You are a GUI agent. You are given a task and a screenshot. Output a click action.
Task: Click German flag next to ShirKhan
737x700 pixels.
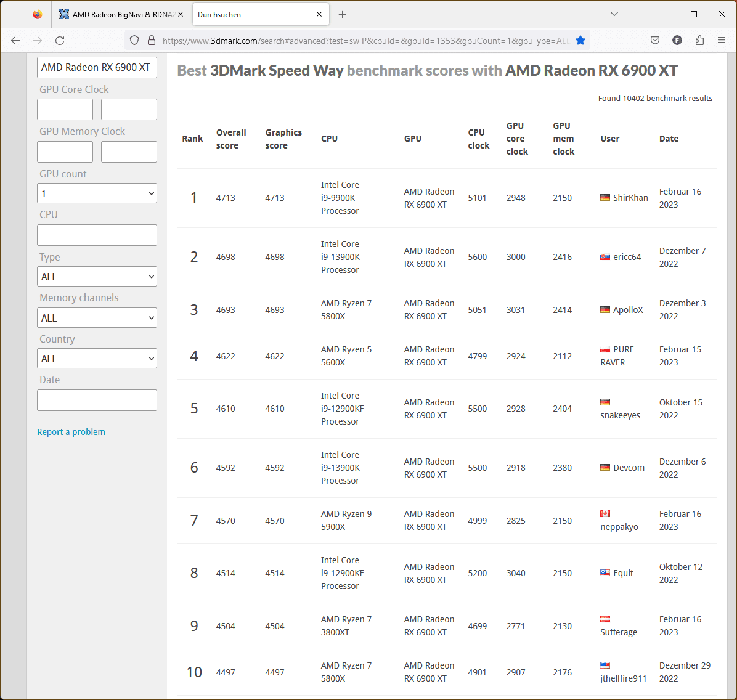605,197
